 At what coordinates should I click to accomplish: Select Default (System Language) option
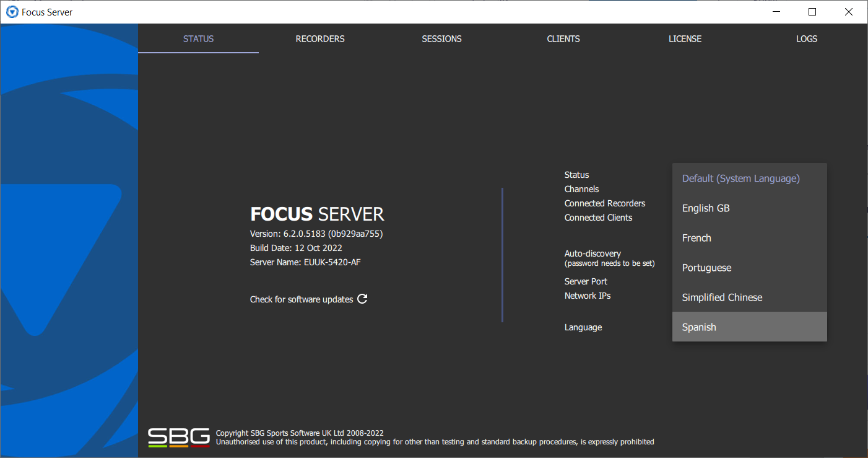(749, 178)
